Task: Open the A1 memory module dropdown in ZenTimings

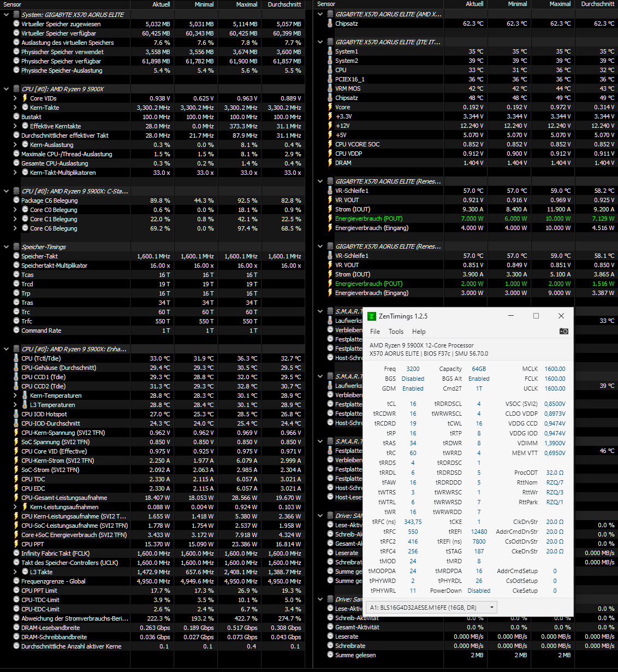Action: (x=491, y=607)
